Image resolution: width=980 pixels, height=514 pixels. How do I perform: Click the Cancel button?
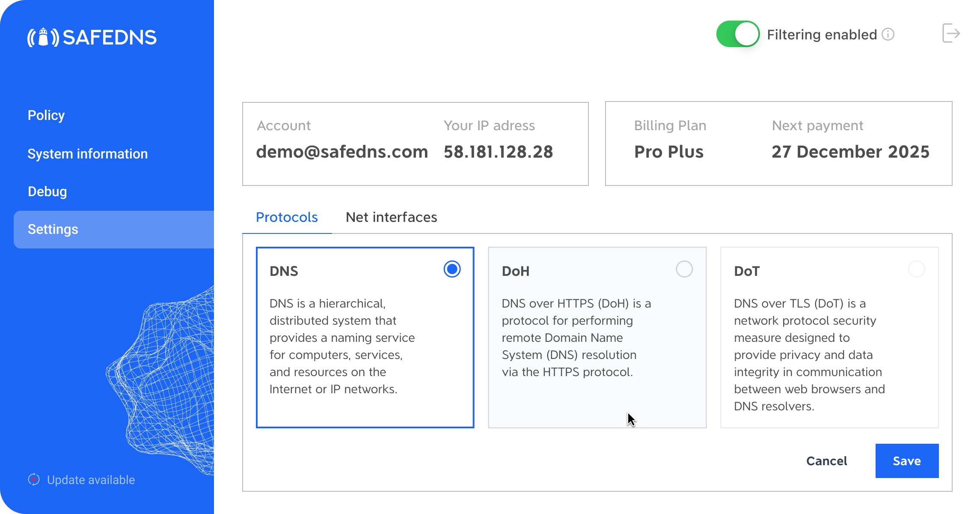click(x=826, y=461)
